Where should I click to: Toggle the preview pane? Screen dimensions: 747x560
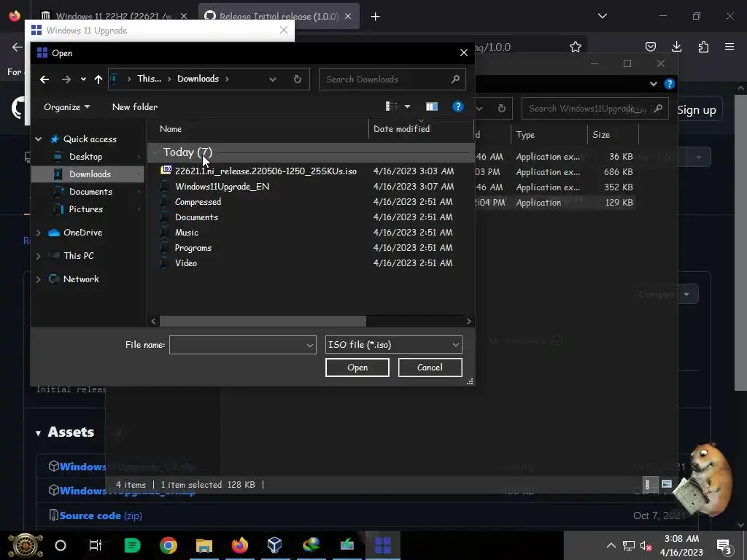click(x=432, y=106)
